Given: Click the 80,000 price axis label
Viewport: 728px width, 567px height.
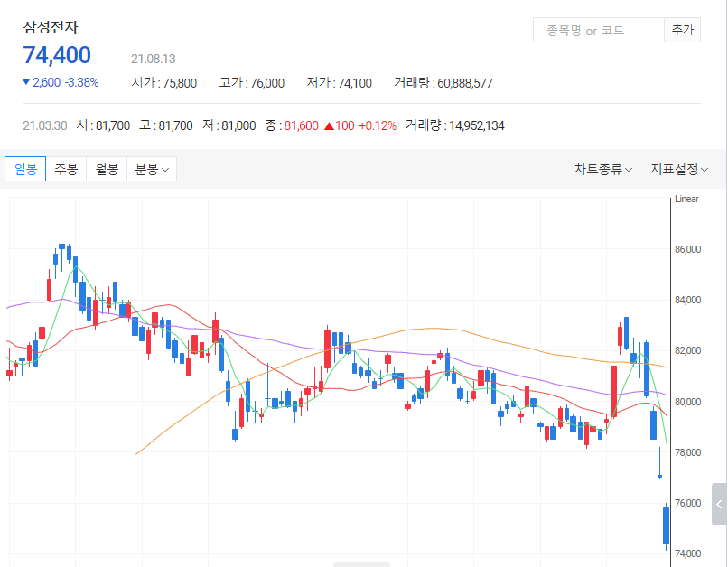Looking at the screenshot, I should click(x=687, y=402).
